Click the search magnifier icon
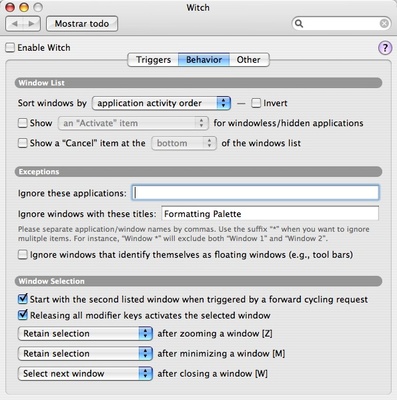This screenshot has height=400, width=397. (299, 24)
